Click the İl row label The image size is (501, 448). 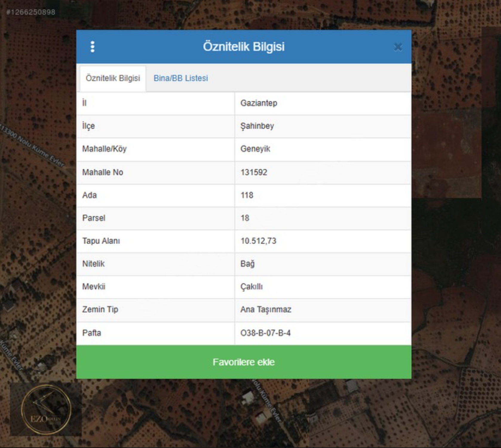[84, 103]
